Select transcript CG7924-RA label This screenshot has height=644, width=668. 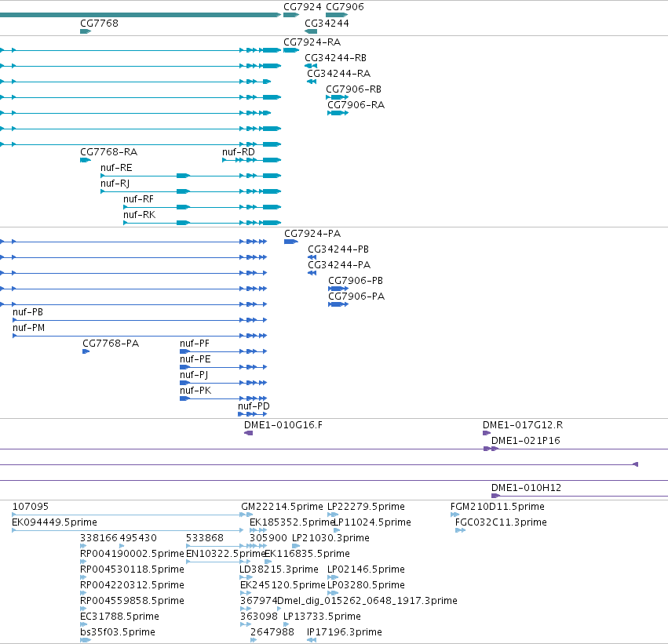[312, 42]
